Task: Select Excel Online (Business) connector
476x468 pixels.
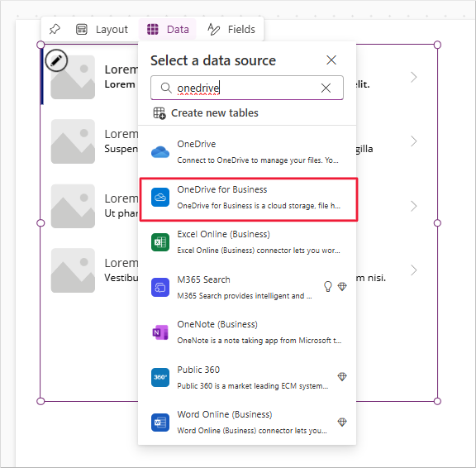Action: coord(247,242)
